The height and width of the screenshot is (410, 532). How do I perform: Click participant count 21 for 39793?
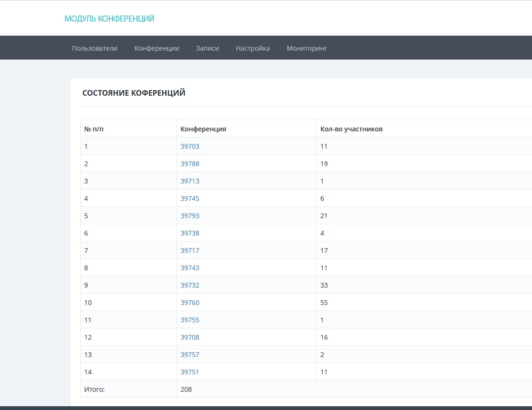click(324, 215)
